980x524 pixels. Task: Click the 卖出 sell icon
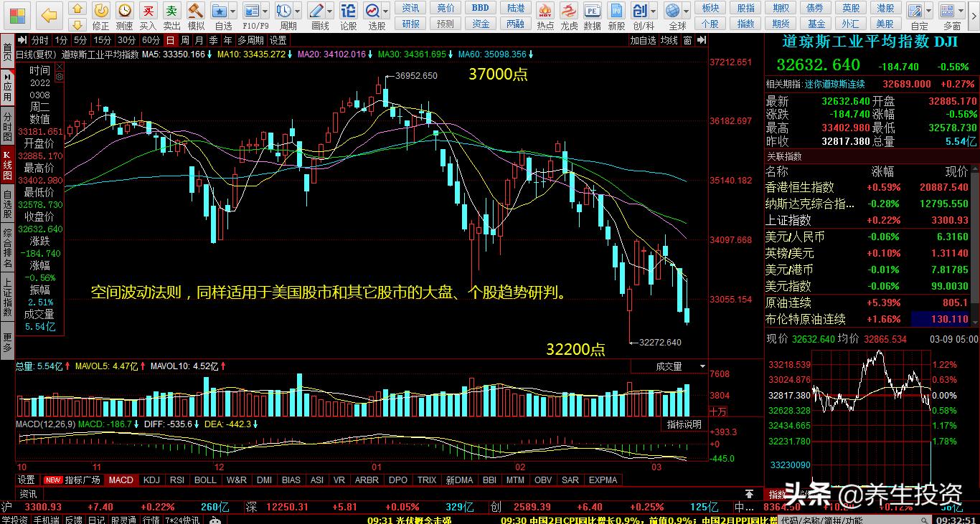coord(171,16)
